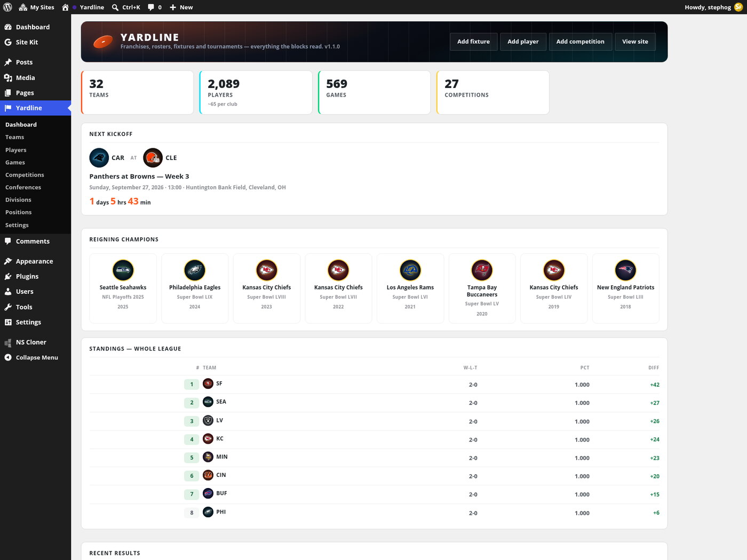Screen dimensions: 747x560
Task: Open Appearance in sidebar
Action: [x=34, y=261]
